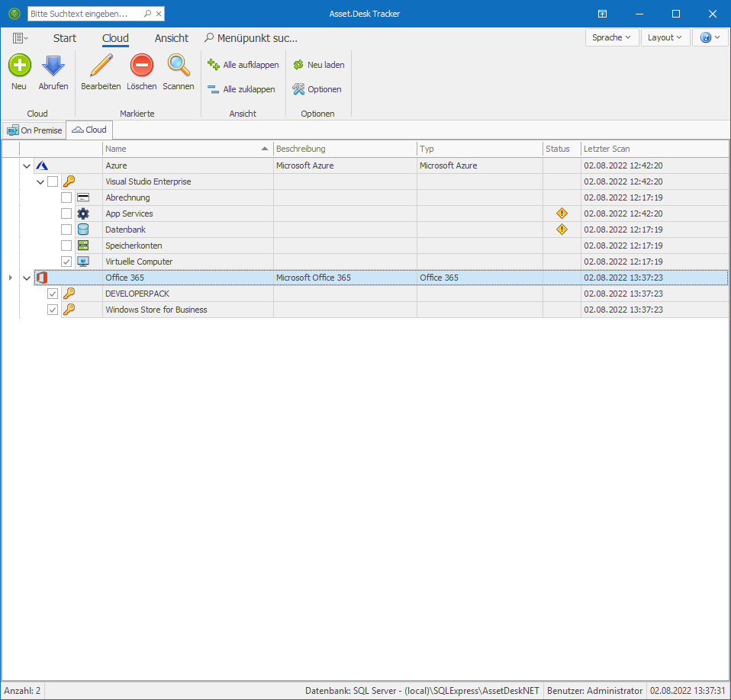
Task: Click the Bearbeiten pencil icon
Action: point(101,66)
